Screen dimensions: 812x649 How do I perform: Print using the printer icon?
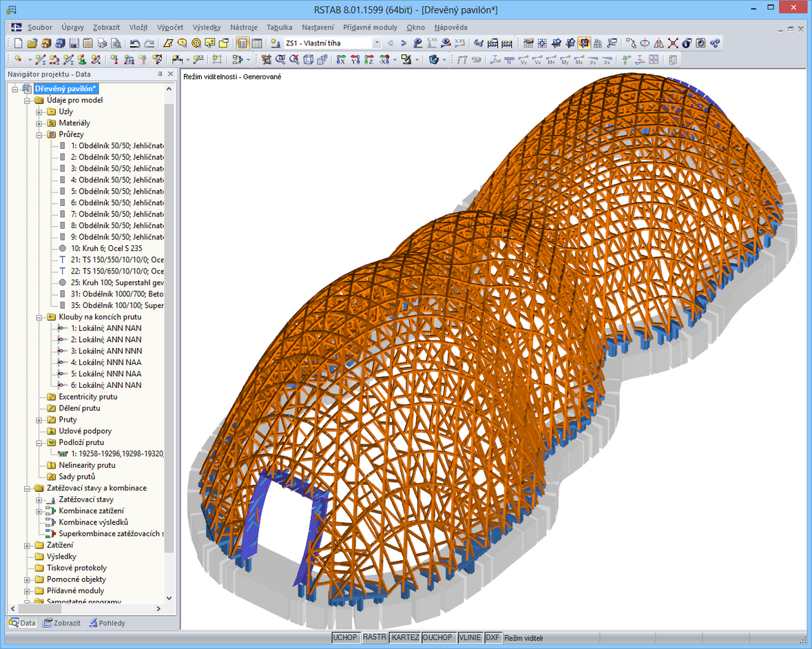[x=102, y=43]
